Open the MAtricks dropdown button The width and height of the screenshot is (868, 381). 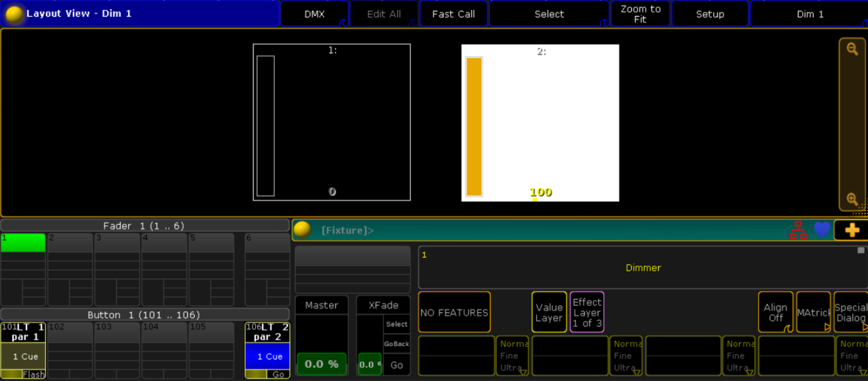point(813,312)
